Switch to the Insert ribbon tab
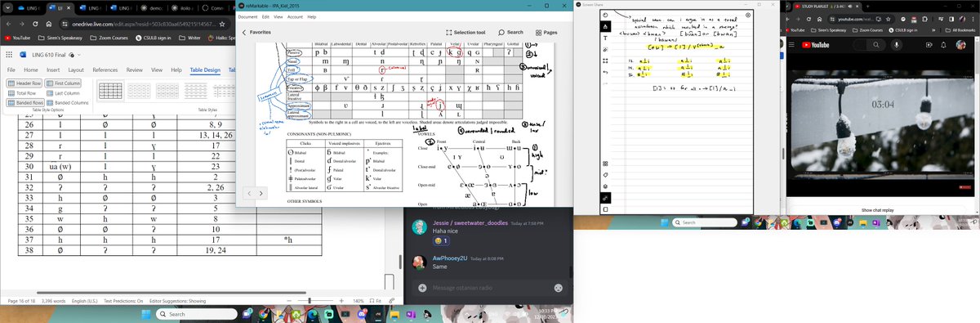Image resolution: width=980 pixels, height=323 pixels. [53, 70]
